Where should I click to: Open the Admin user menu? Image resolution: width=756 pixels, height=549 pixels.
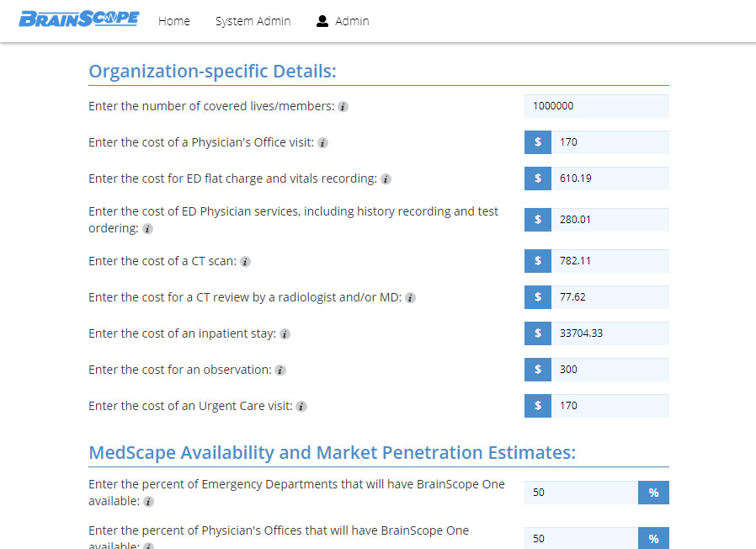343,21
